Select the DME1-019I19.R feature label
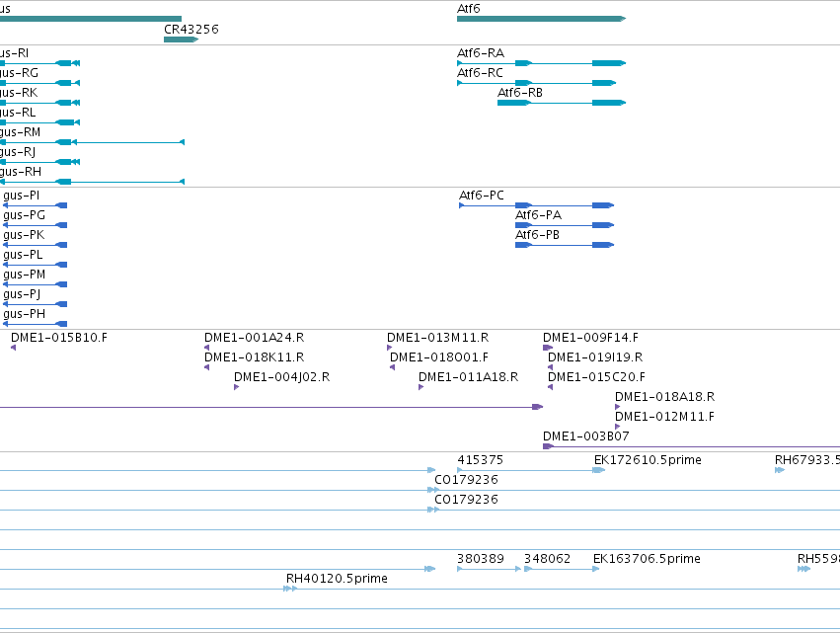 tap(595, 357)
